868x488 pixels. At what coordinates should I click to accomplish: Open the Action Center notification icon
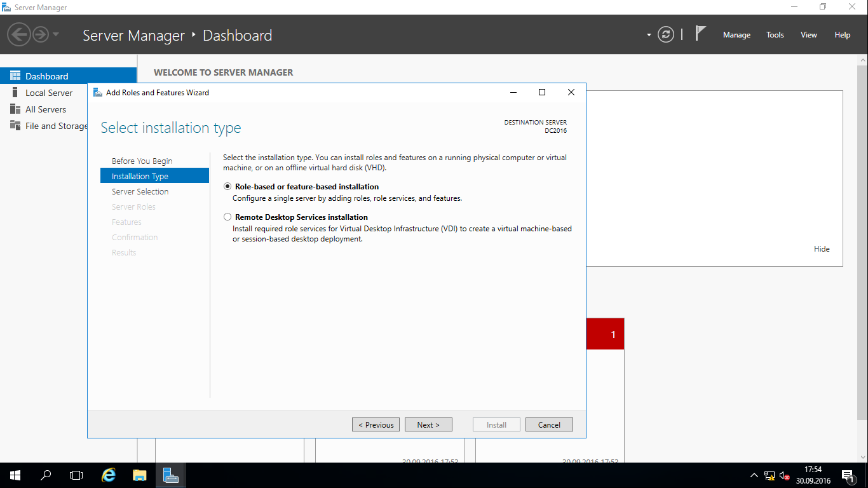(x=848, y=475)
